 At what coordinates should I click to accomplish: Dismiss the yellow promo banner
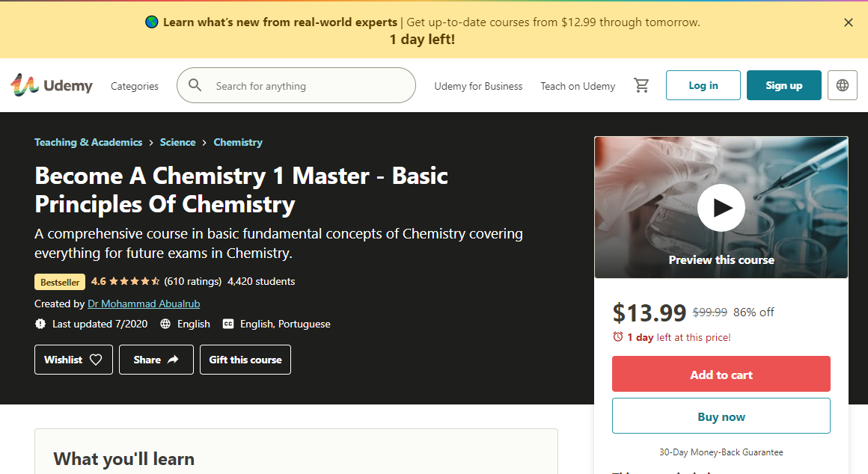point(849,22)
